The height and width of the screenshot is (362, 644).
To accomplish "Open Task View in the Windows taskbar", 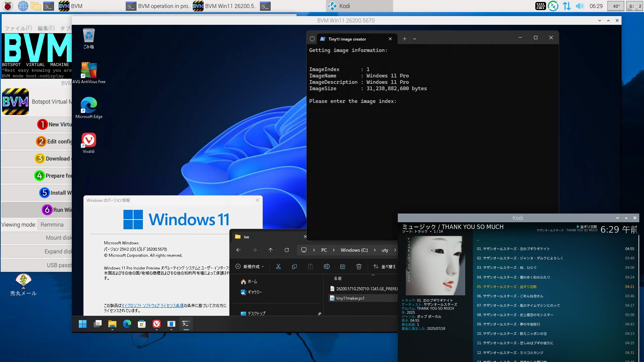I will point(98,324).
